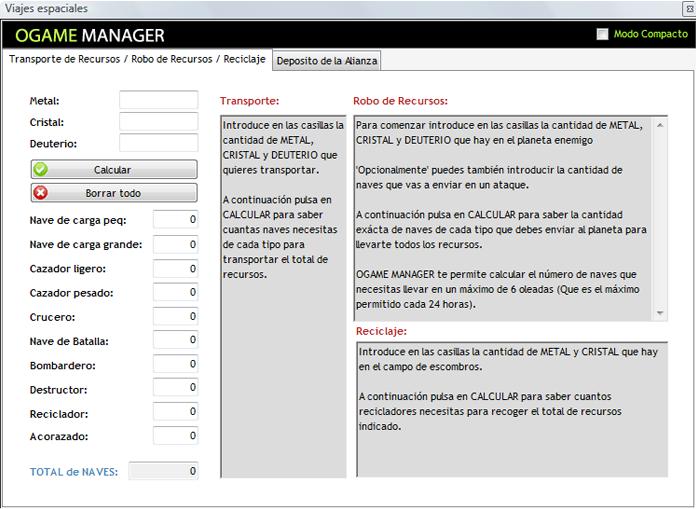Viewport: 696px width, 509px height.
Task: Click the Cazador pesado quantity field
Action: point(176,292)
